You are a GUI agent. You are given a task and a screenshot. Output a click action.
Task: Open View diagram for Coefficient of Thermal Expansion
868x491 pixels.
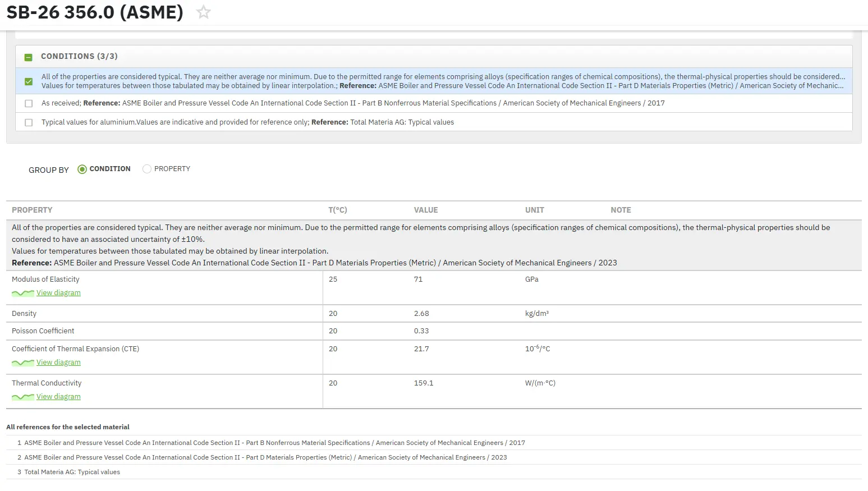(x=58, y=362)
